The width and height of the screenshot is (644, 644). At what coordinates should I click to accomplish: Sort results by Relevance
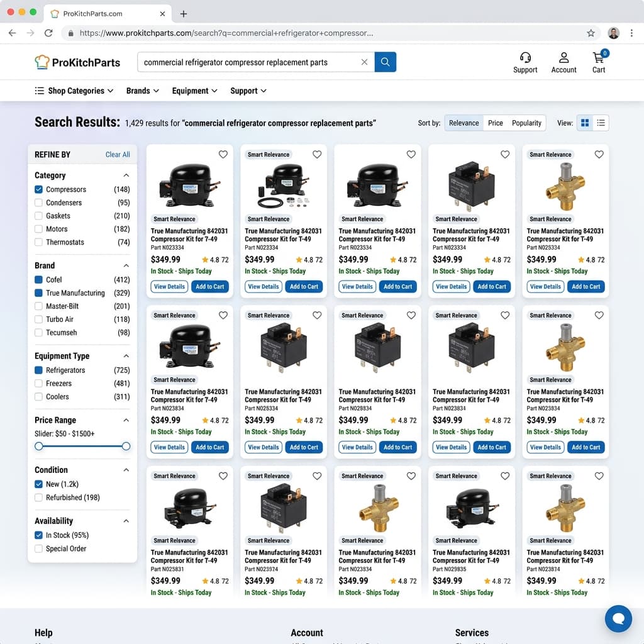pos(464,123)
